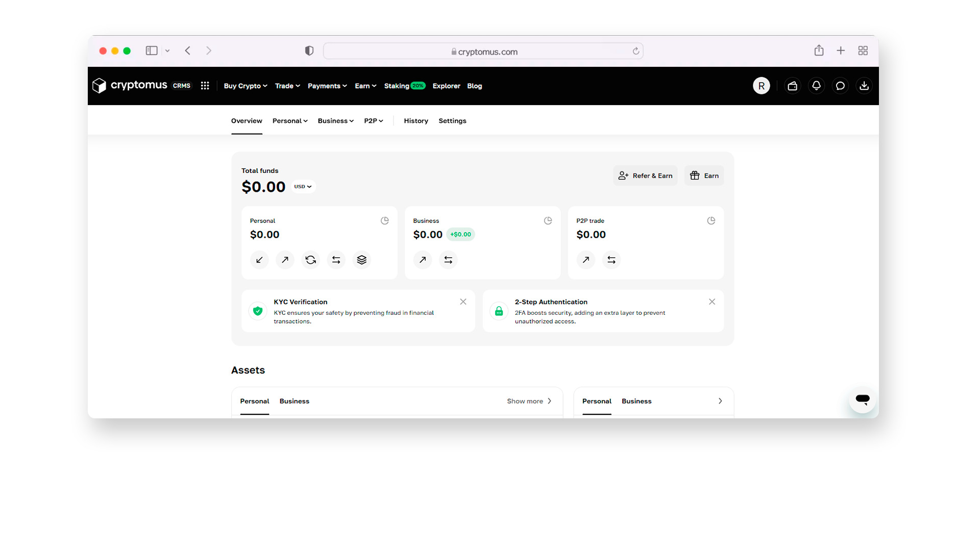Click the Business wallet transfer icon
Screen dimensions: 980x551
click(448, 260)
